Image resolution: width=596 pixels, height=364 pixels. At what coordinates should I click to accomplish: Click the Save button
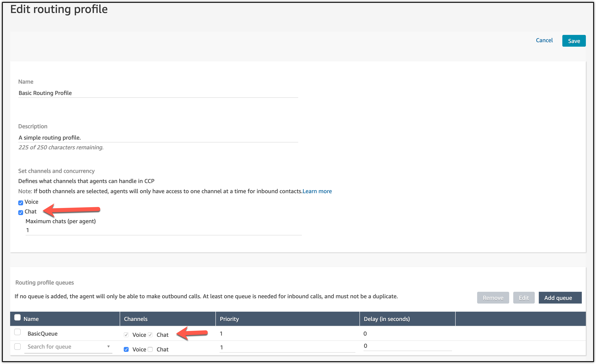573,41
